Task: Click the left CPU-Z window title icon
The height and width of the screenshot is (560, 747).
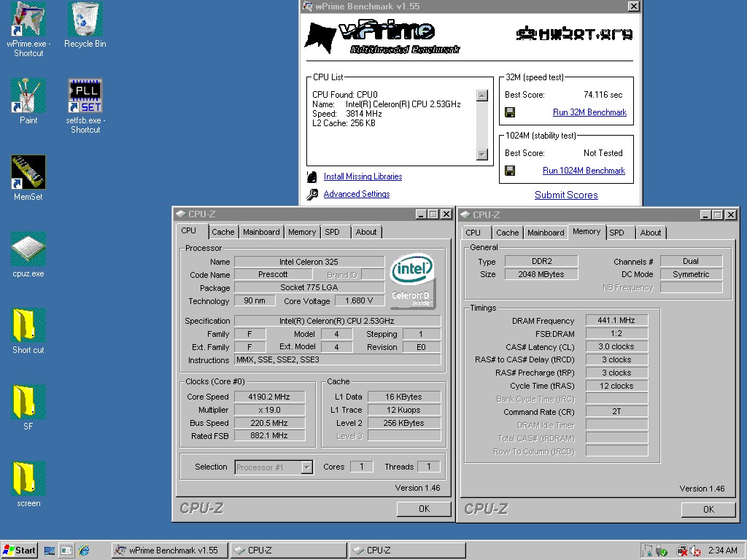Action: (x=181, y=214)
